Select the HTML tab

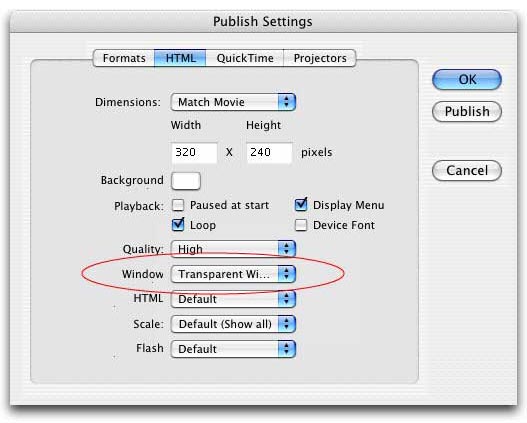pyautogui.click(x=180, y=58)
